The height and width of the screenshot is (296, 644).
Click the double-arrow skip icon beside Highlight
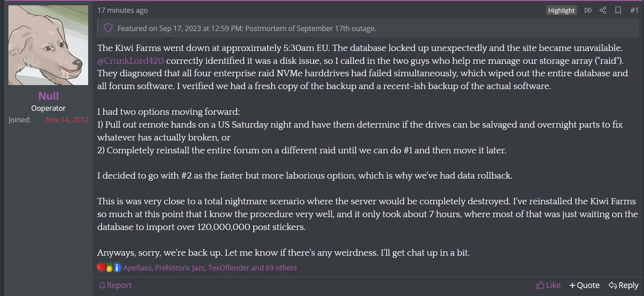[588, 10]
